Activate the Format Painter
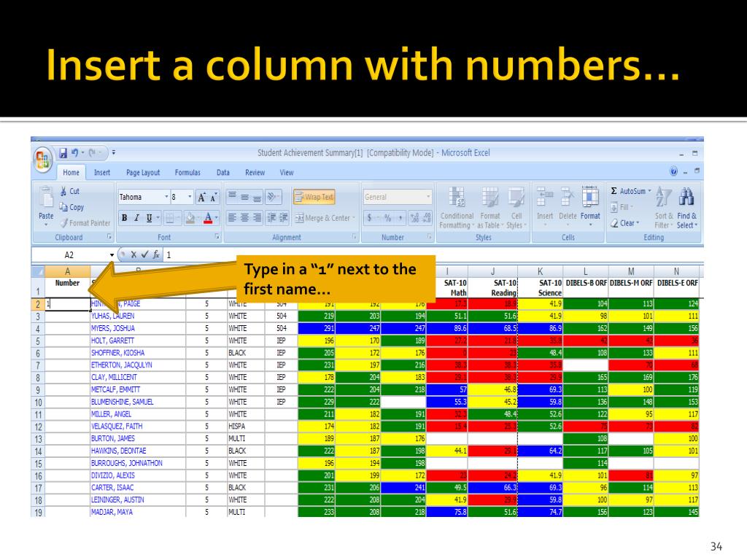Viewport: 747px width, 560px height. (x=86, y=223)
